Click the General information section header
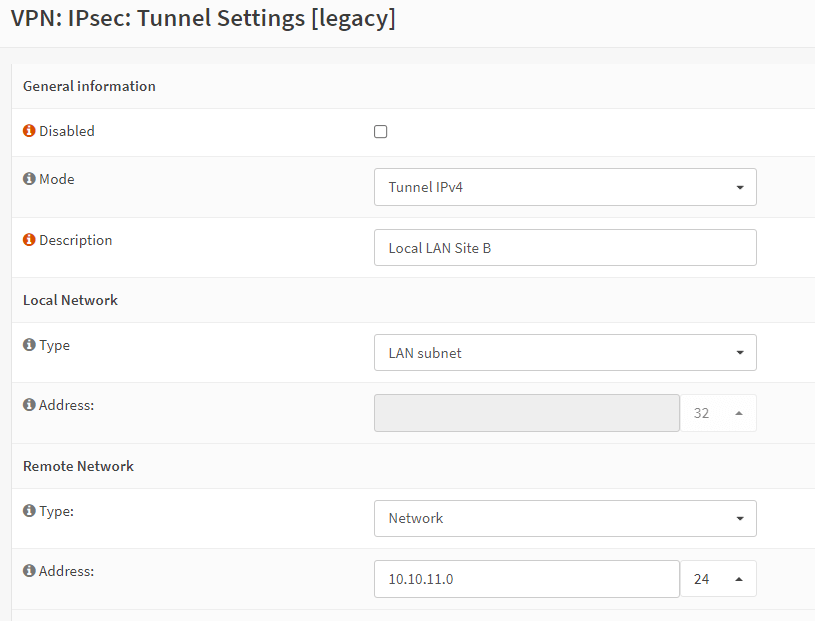This screenshot has width=815, height=621. tap(89, 86)
